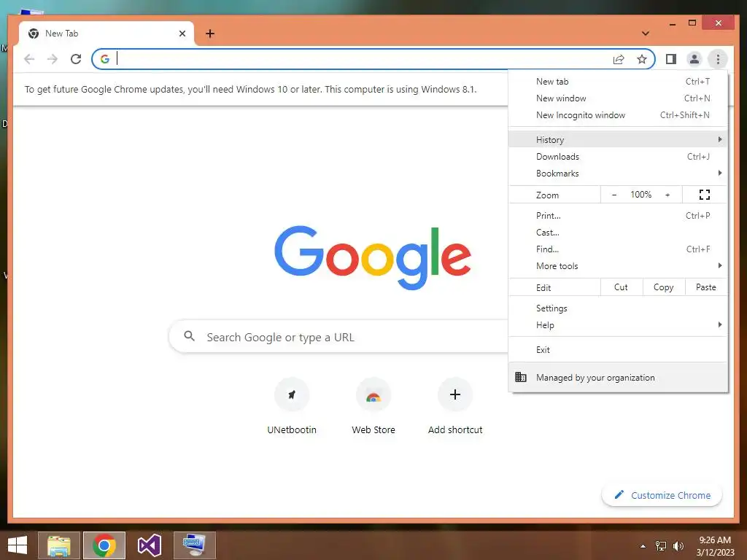
Task: Open the Windows Start button
Action: click(x=18, y=545)
